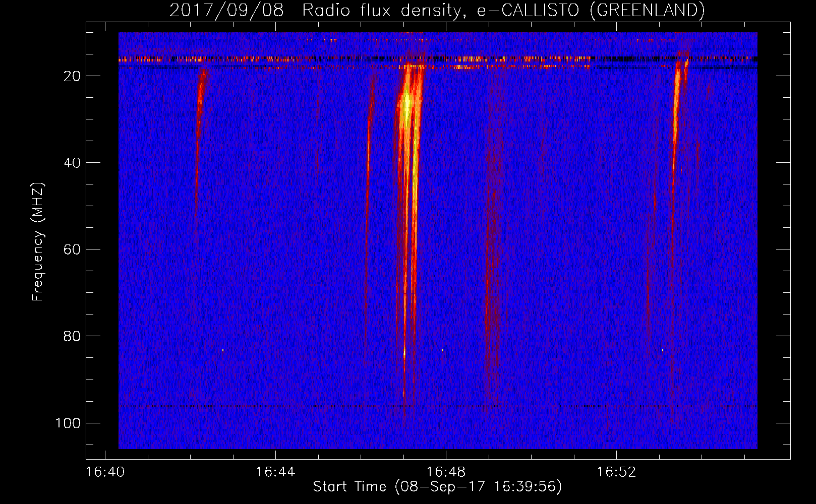Viewport: 816px width, 504px height.
Task: Click the frequency label 100
Action: (x=68, y=423)
